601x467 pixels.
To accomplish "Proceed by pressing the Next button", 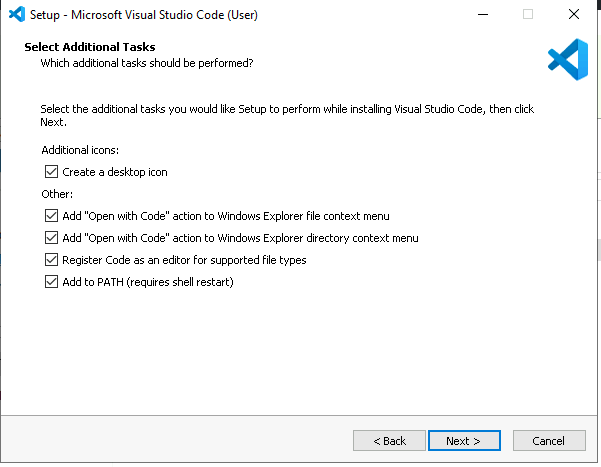I will (x=464, y=441).
